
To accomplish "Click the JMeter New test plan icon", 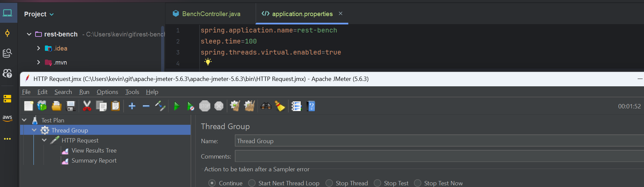I will 29,106.
